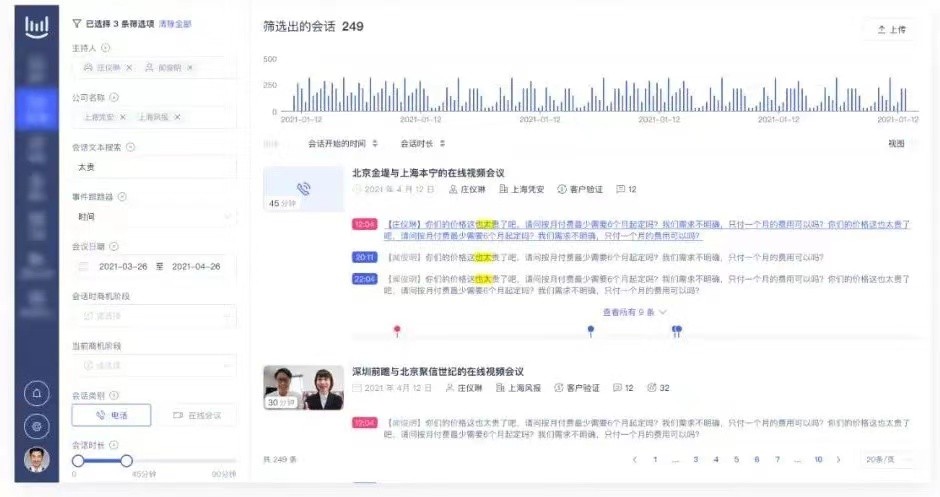Jump to 12:04 badge in the second conversation

(x=364, y=423)
